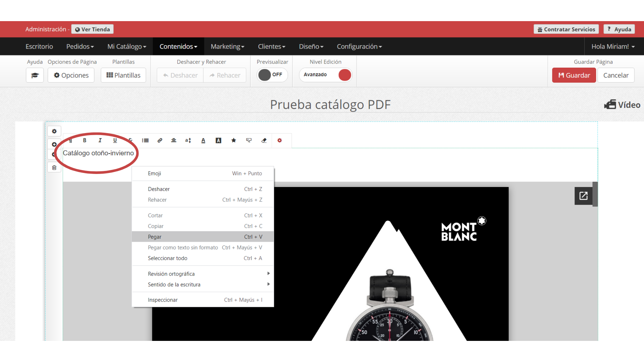Open Ver Tienda link

(x=93, y=29)
